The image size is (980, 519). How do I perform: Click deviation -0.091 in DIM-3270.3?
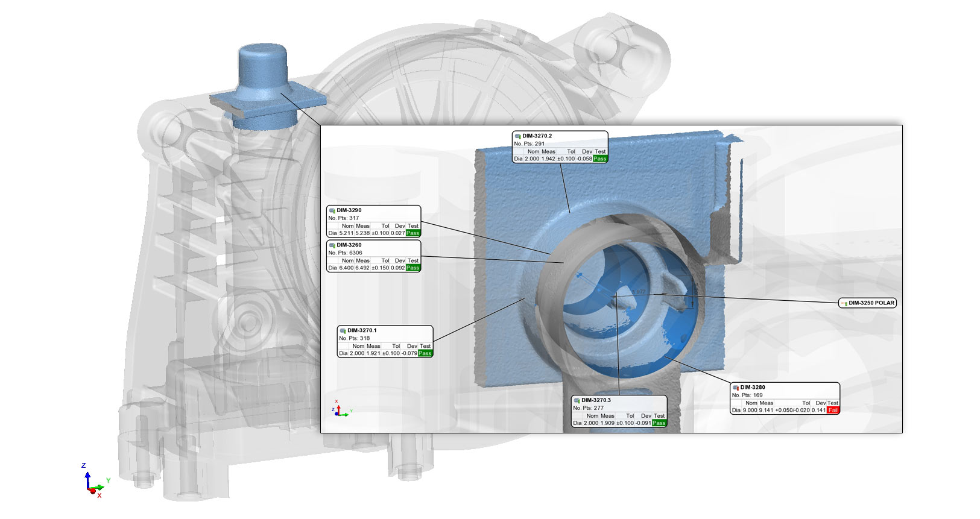[643, 423]
